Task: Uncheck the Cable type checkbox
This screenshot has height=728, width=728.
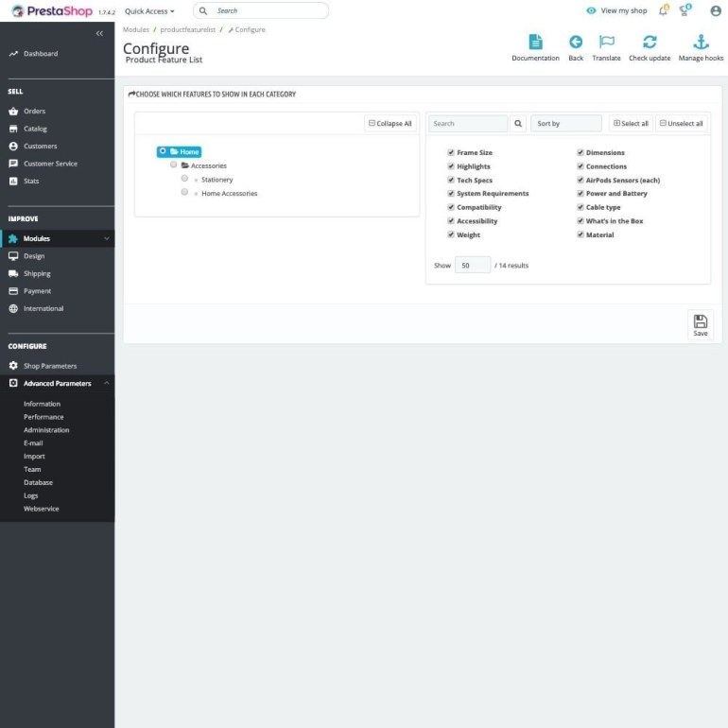Action: tap(580, 207)
